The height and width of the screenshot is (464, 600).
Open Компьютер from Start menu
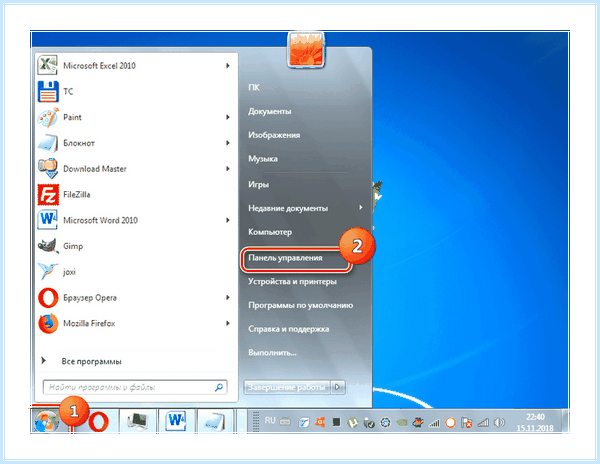[x=270, y=232]
